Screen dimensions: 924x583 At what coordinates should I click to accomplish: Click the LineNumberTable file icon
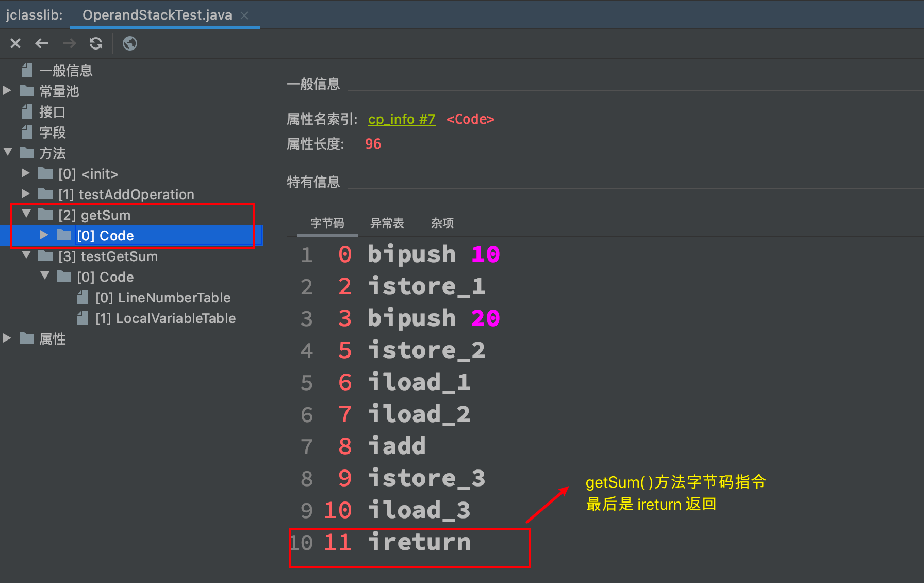82,297
